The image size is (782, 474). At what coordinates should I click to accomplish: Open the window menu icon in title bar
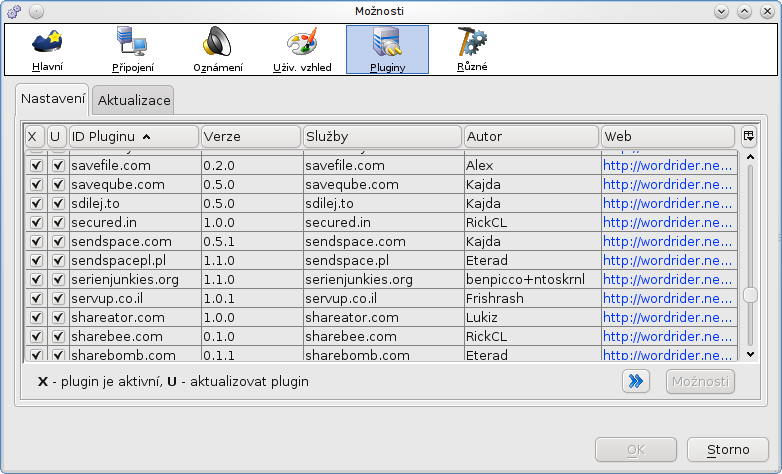(x=13, y=11)
